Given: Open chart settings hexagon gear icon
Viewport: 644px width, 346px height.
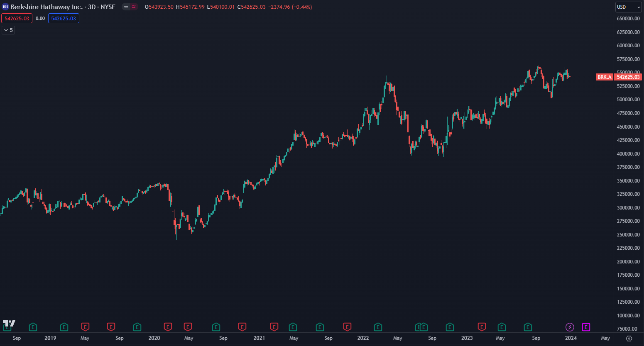Looking at the screenshot, I should click(x=629, y=339).
